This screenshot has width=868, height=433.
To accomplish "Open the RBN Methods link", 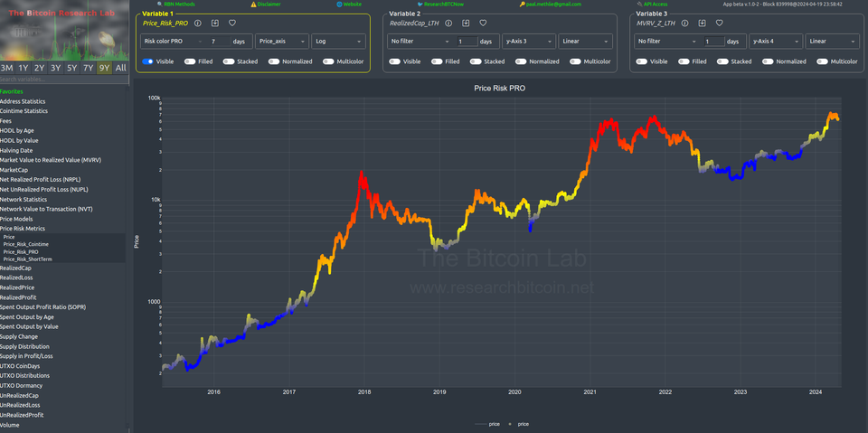I will tap(176, 4).
